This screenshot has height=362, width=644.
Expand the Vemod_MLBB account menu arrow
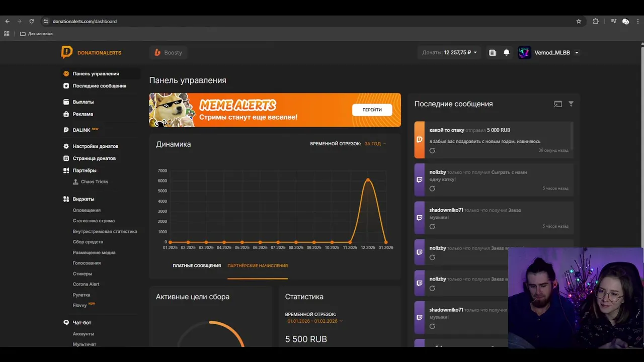point(577,53)
